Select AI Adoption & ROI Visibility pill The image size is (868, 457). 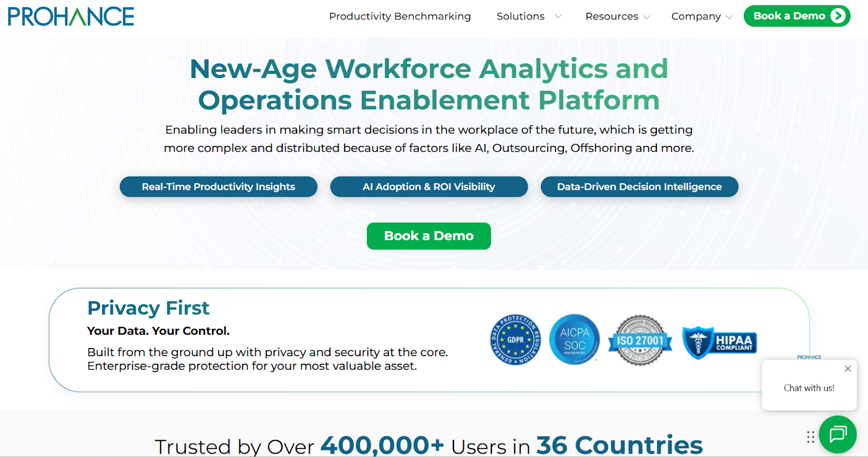[x=429, y=186]
